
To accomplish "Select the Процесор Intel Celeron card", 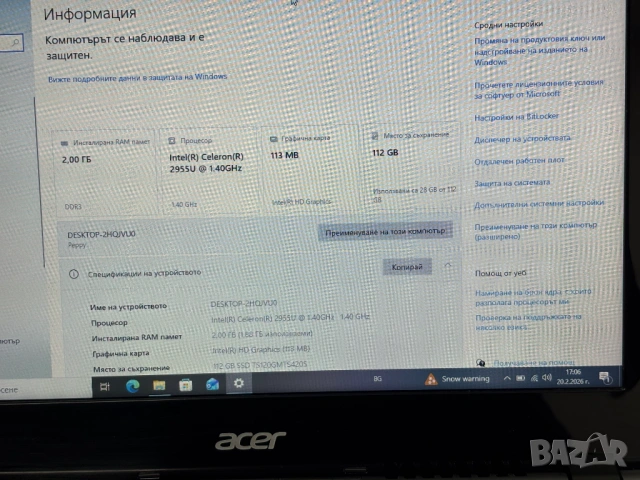I will 210,171.
